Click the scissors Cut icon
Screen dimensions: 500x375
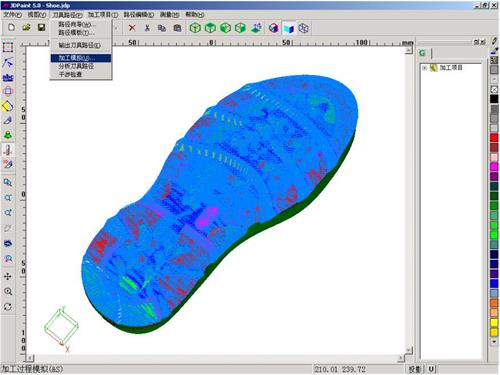[x=147, y=28]
